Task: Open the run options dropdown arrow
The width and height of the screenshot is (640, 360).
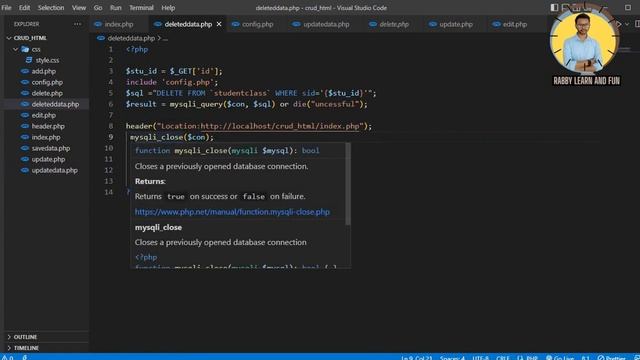Action: (627, 24)
